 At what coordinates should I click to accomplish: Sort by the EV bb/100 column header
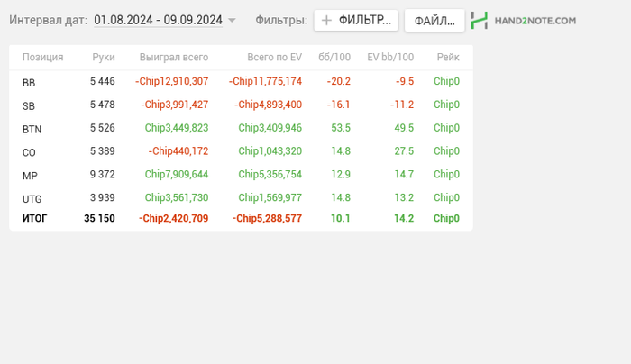(x=390, y=57)
